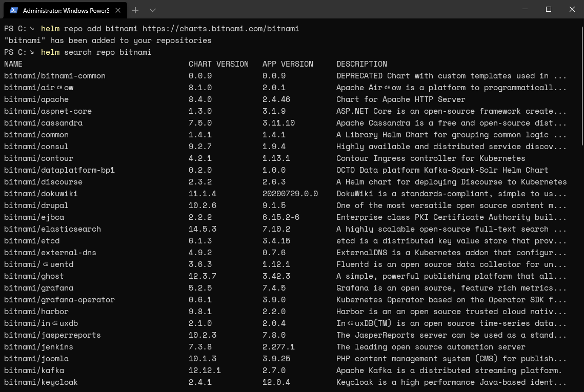Click the bitnami/aspnet-core row name
584x392 pixels.
(48, 111)
